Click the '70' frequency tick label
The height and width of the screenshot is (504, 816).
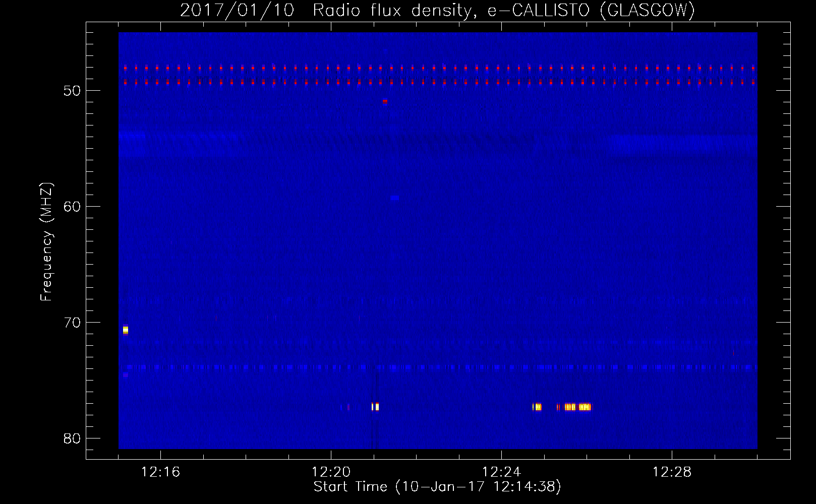[x=72, y=323]
